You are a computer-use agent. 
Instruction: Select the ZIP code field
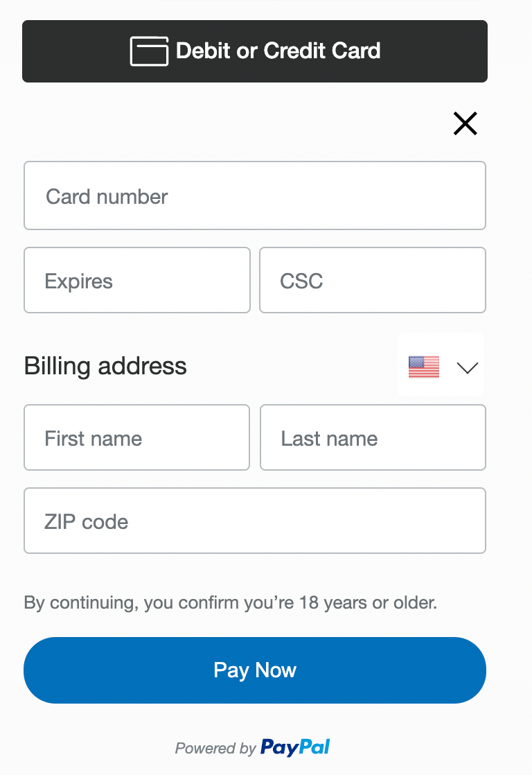255,521
